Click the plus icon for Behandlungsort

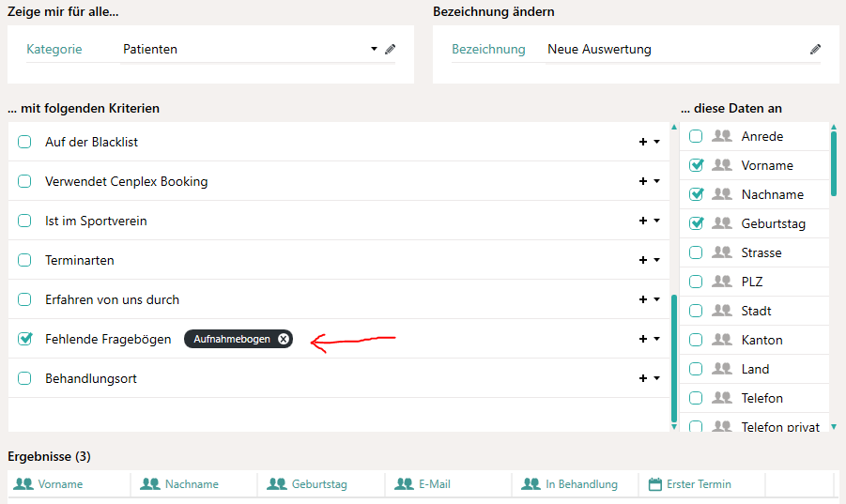click(643, 378)
